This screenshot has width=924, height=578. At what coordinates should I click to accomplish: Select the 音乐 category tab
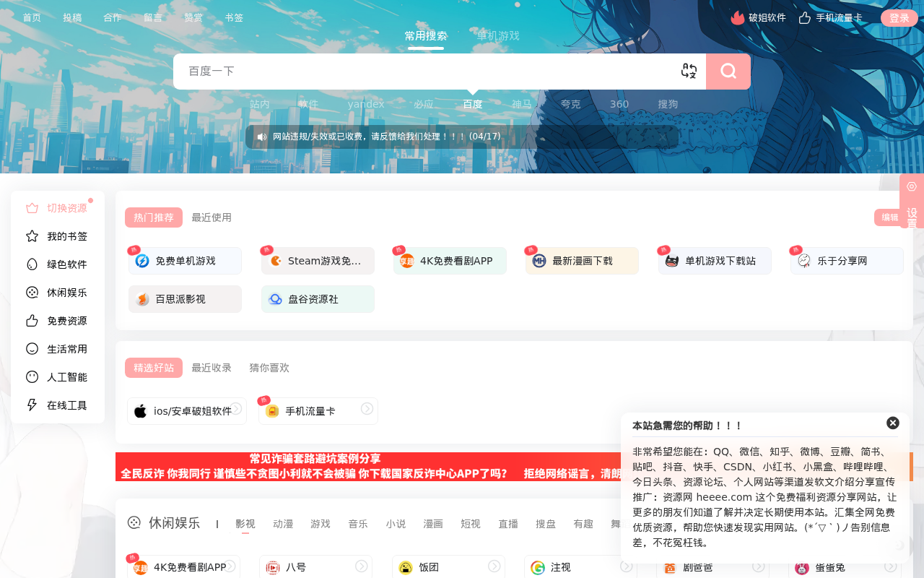point(358,524)
